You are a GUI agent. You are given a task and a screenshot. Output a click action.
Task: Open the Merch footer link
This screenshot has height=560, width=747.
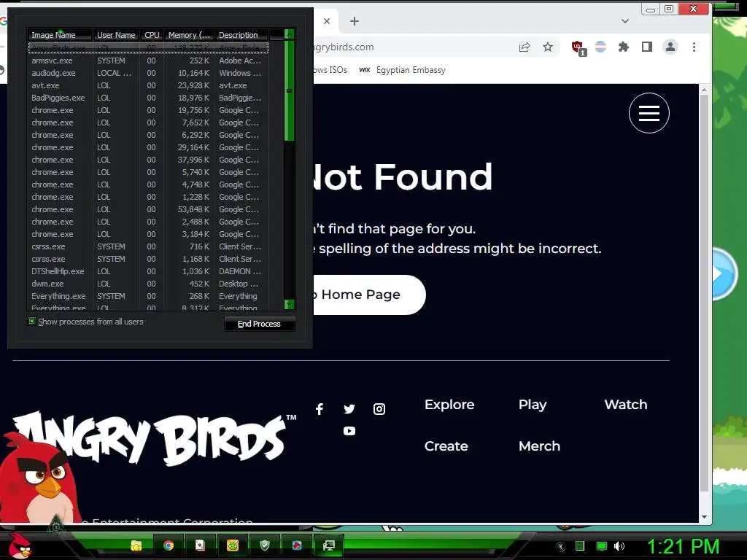pos(539,446)
